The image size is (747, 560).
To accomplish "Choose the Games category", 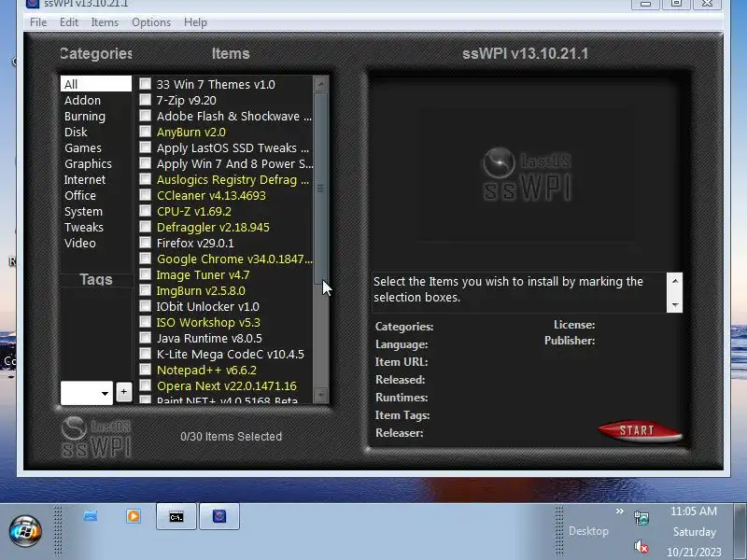I will (x=96, y=147).
